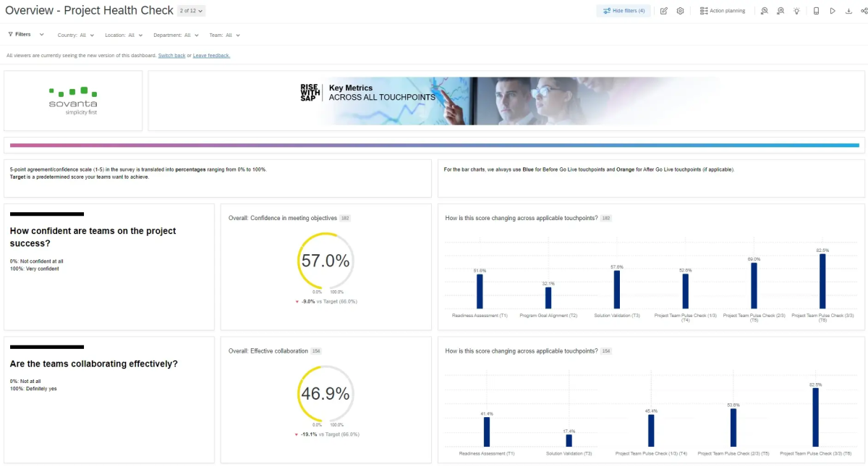
Task: Click the Filters funnel label
Action: click(x=20, y=34)
